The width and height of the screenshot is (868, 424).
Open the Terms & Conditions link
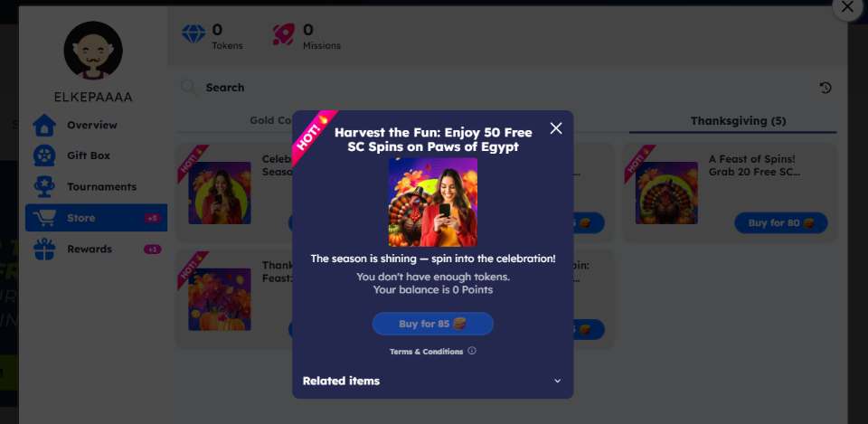click(x=426, y=352)
